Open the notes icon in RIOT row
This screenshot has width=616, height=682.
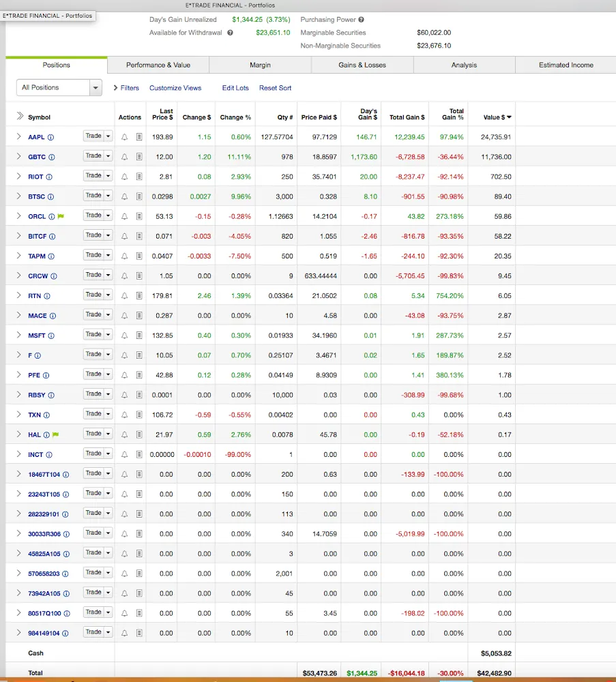139,177
